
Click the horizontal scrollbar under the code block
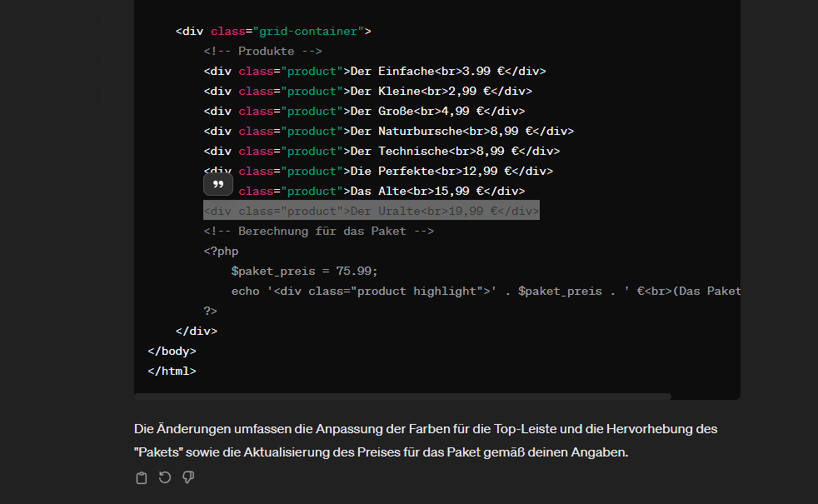point(402,397)
